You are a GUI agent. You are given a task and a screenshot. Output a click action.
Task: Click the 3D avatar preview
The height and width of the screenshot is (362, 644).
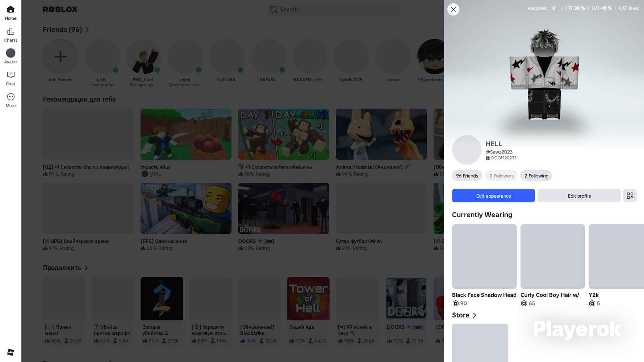tap(544, 74)
